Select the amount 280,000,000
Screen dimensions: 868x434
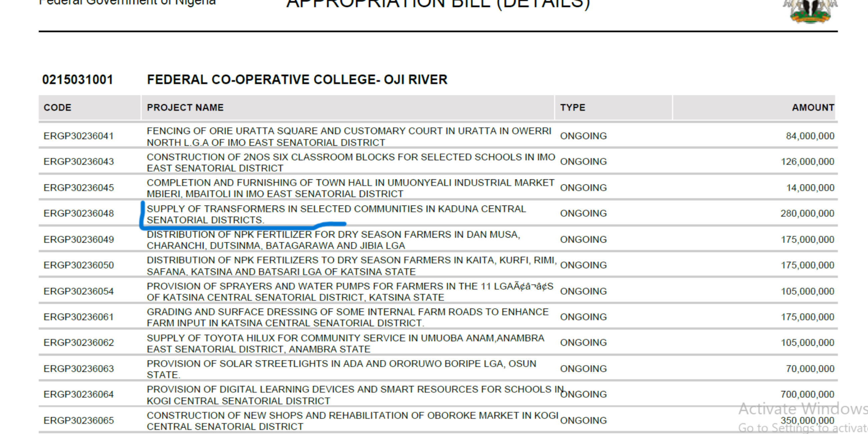point(808,213)
